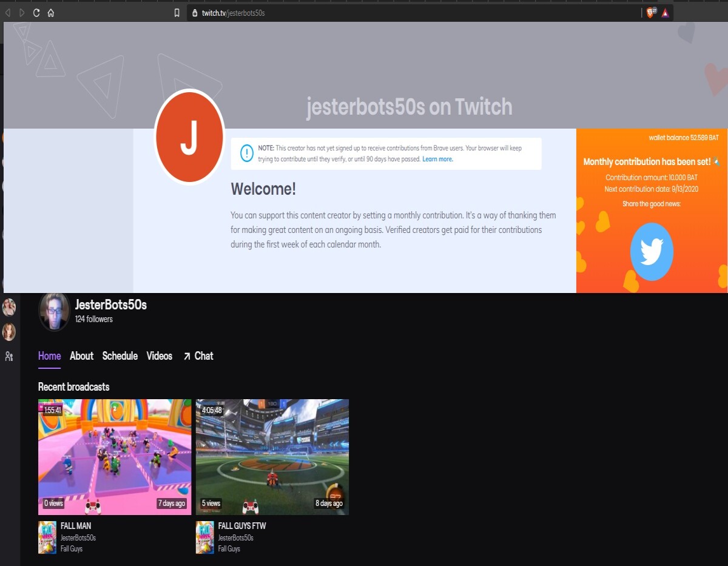Play the FALL GUYS FTW broadcast thumbnail
The height and width of the screenshot is (566, 728).
pos(272,457)
